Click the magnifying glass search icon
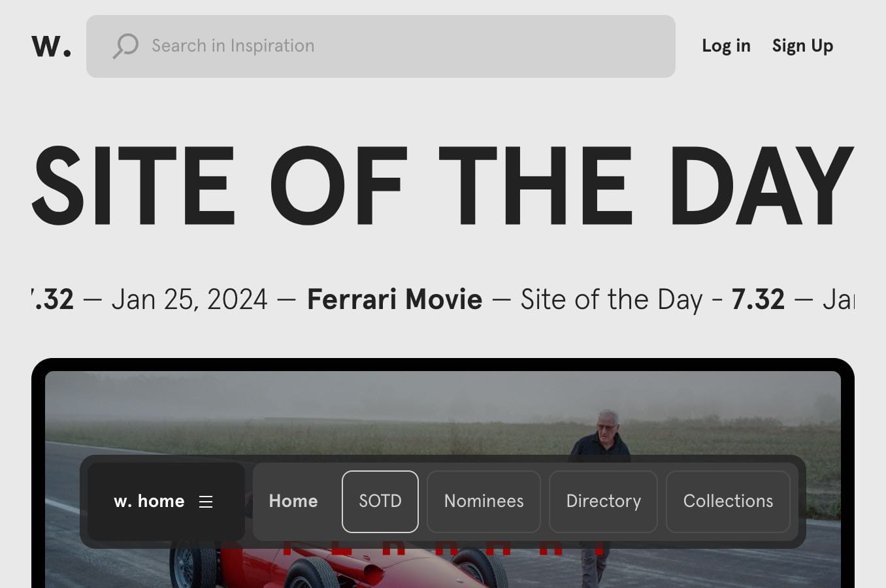886x588 pixels. 125,46
